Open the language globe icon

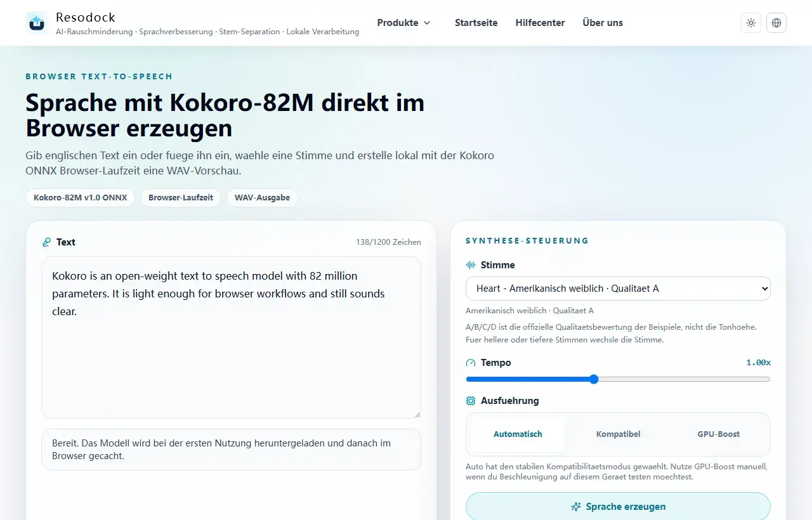[776, 23]
